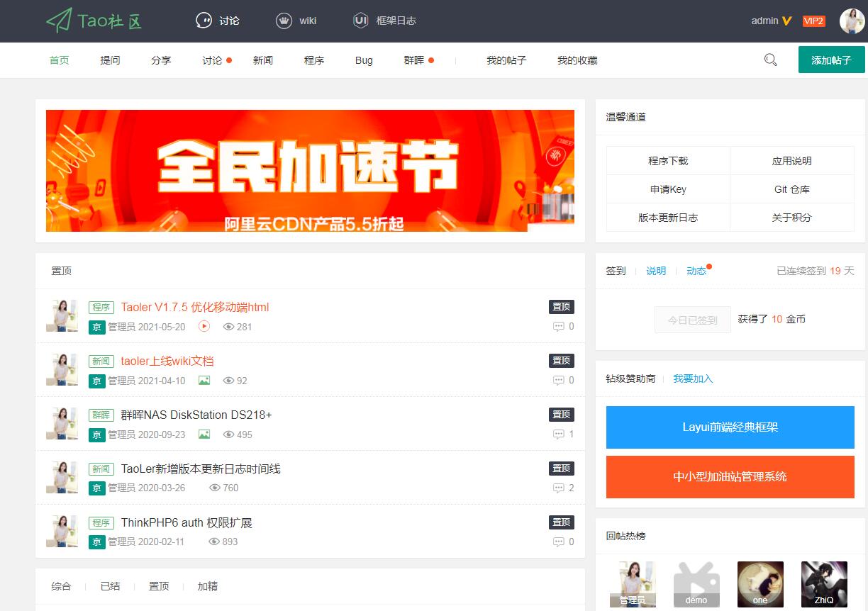Click the admin verified V icon
This screenshot has width=868, height=611.
pos(786,21)
